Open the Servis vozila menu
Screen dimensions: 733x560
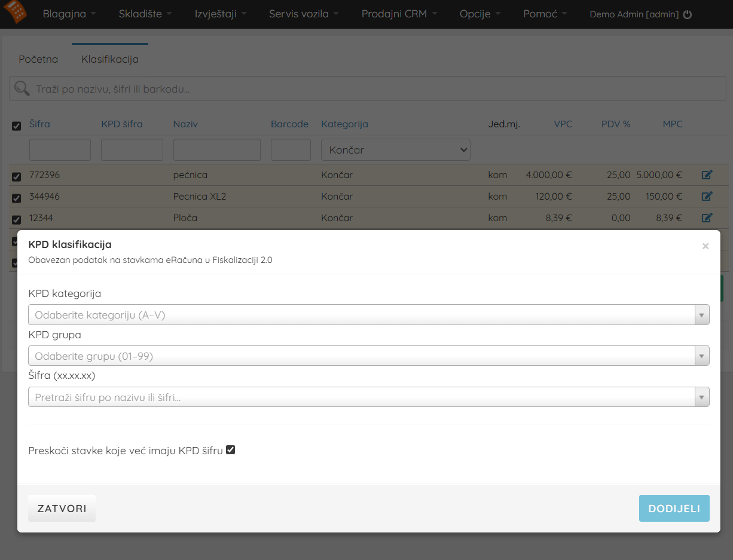click(304, 14)
